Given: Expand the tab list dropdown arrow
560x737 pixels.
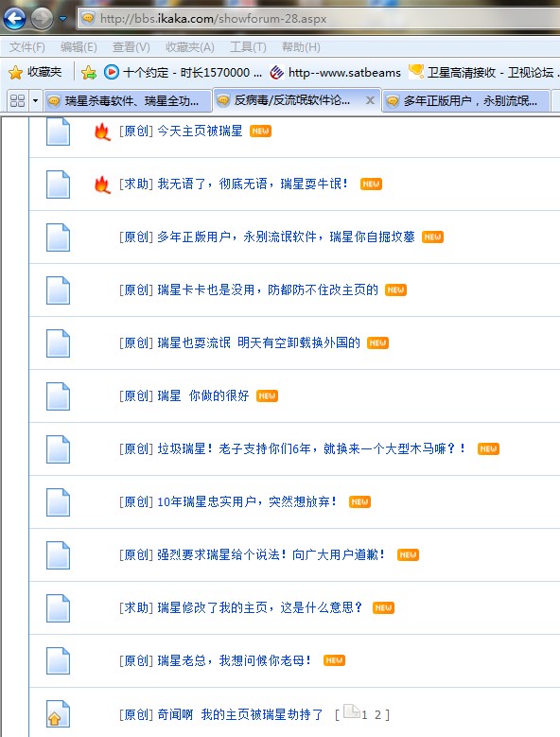Looking at the screenshot, I should (35, 100).
